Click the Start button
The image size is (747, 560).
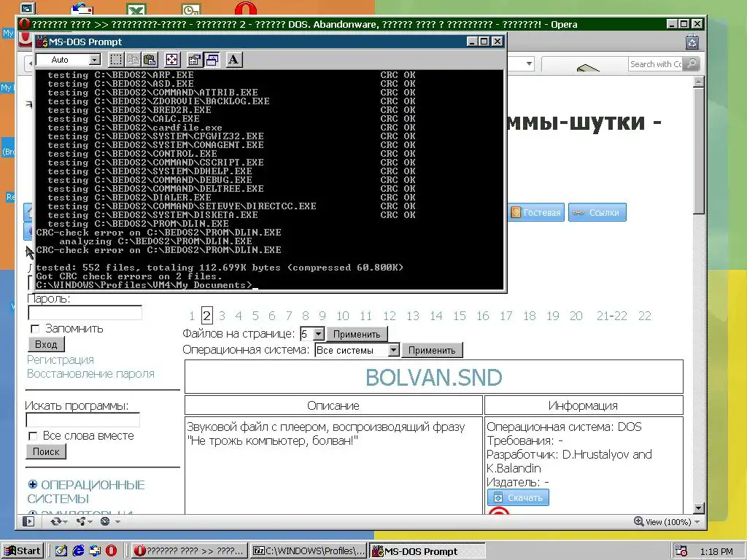click(x=23, y=551)
